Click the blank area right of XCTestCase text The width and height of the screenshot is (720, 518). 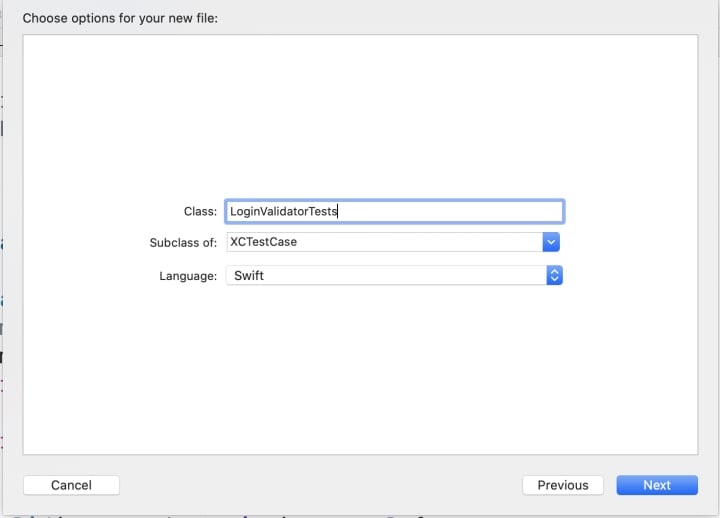(430, 242)
